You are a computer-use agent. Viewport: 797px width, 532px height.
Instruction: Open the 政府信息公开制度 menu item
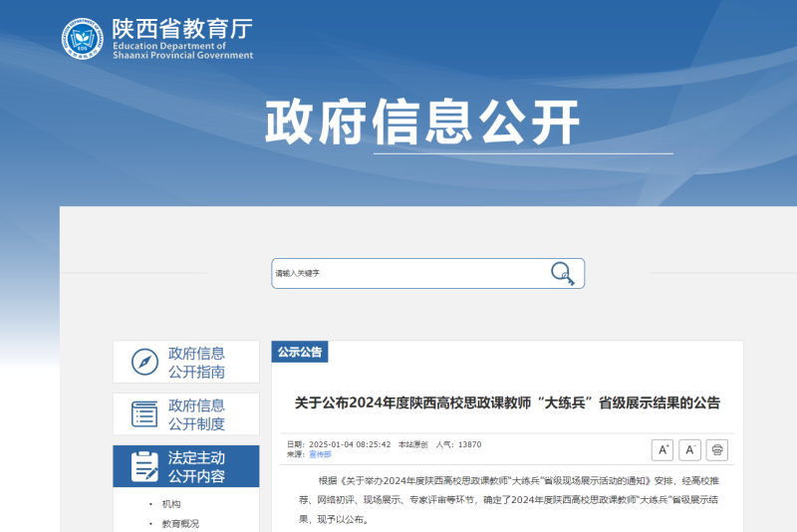196,414
